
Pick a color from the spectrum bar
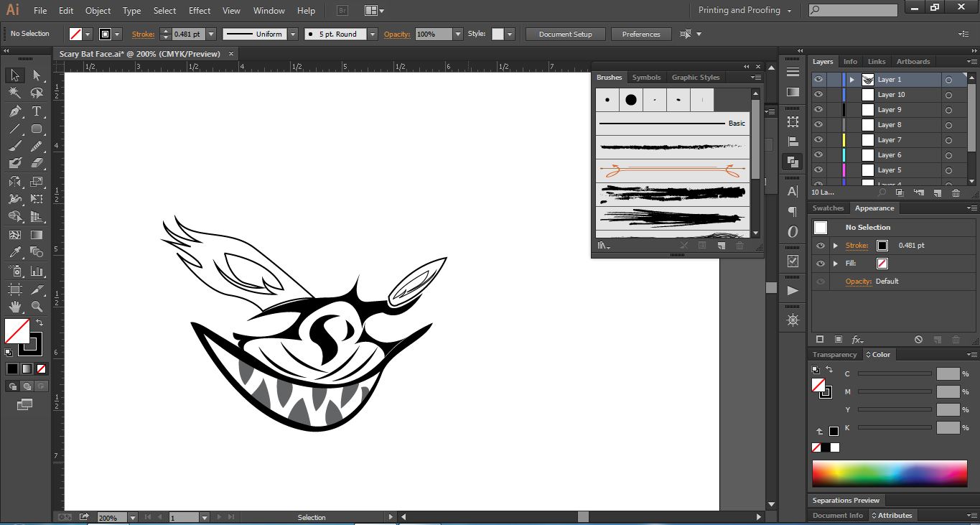click(889, 474)
